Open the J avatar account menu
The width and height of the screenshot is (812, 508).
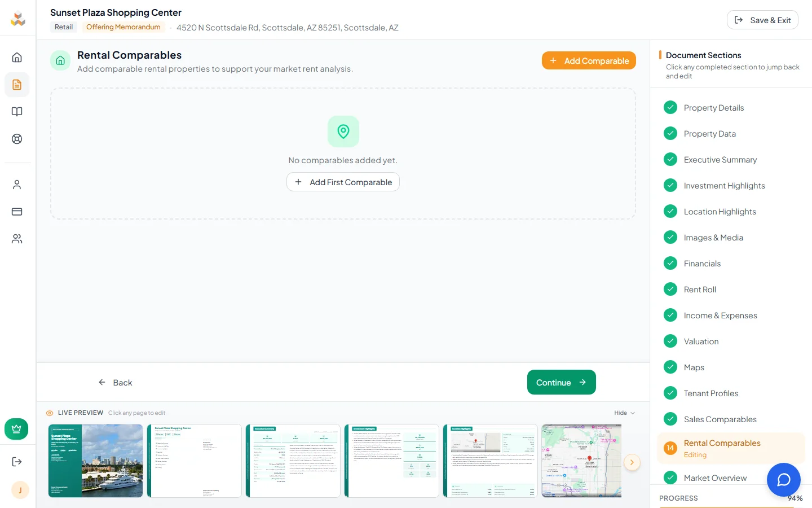click(x=20, y=490)
